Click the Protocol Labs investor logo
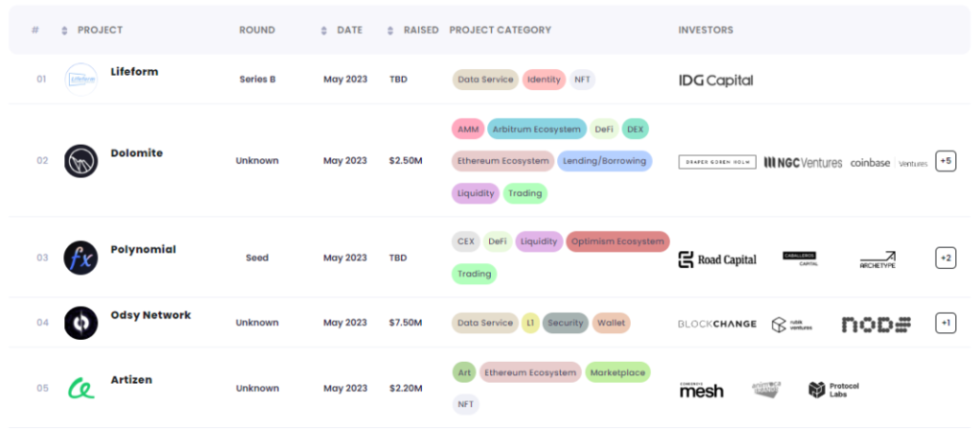This screenshot has width=980, height=429. [834, 389]
